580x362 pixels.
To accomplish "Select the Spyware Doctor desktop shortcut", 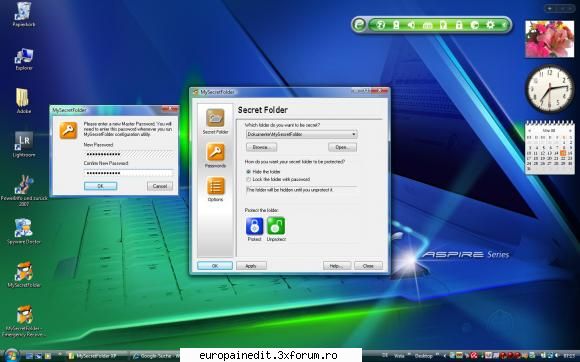I will 24,231.
